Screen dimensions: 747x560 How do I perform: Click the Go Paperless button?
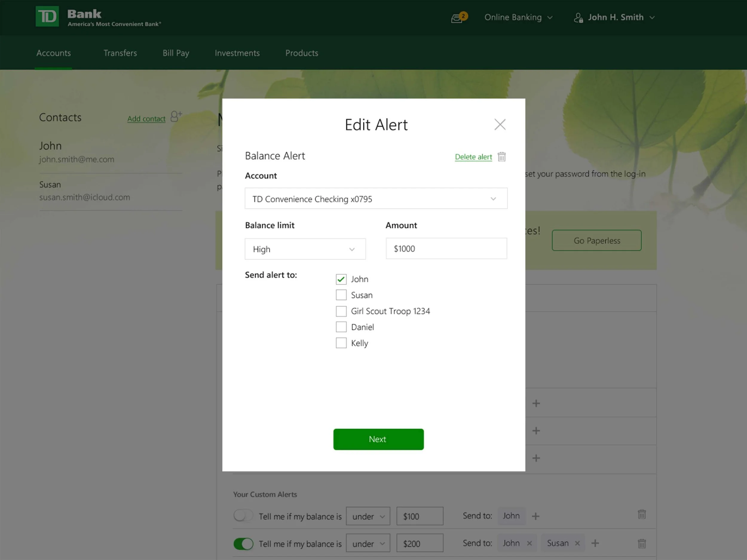coord(596,240)
